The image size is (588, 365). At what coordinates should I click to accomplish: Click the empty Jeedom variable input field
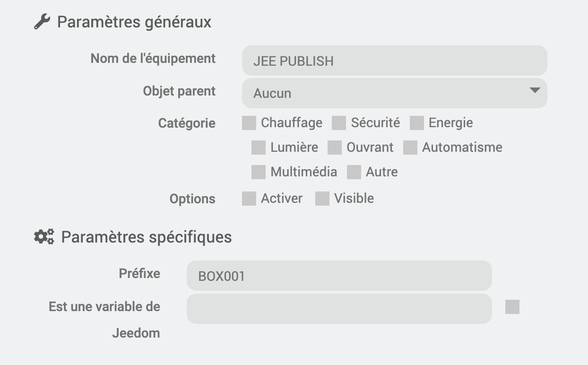(339, 309)
